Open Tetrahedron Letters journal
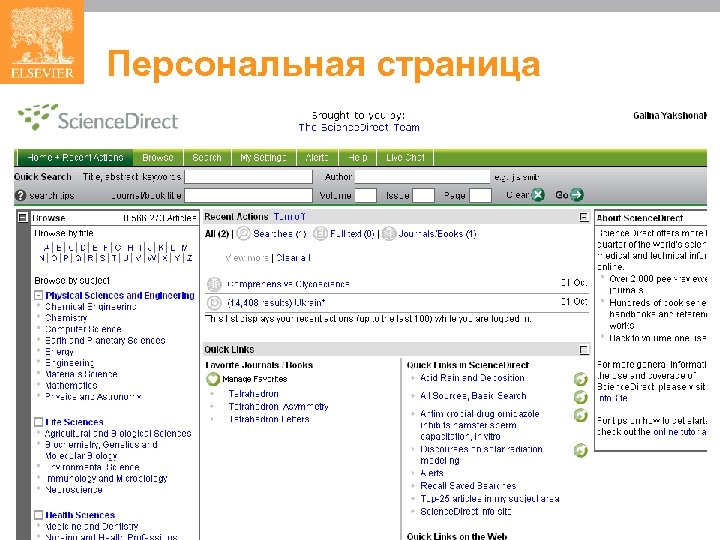Viewport: 720px width, 540px height. point(269,419)
